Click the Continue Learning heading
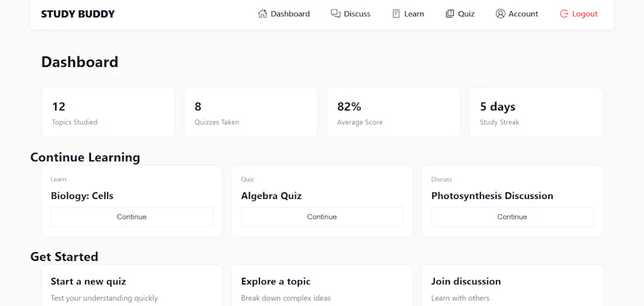The image size is (644, 306). [85, 158]
